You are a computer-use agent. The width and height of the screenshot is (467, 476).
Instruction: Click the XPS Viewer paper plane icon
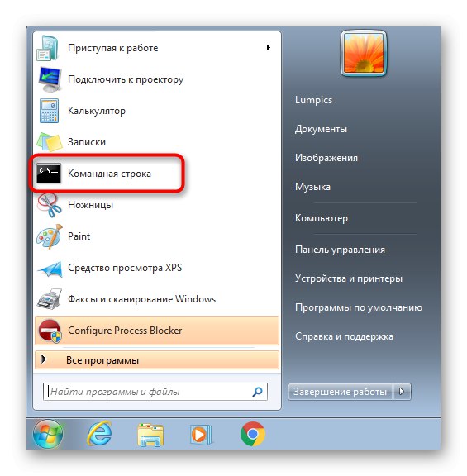50,269
